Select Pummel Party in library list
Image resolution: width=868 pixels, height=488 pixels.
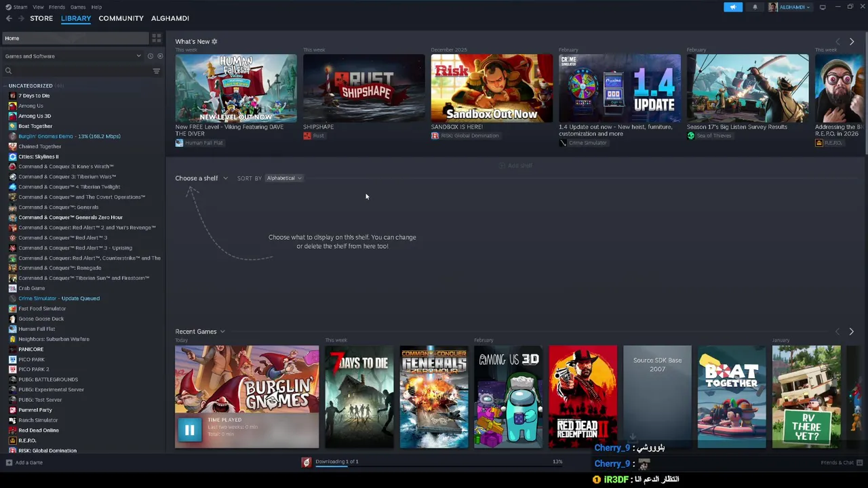(35, 410)
